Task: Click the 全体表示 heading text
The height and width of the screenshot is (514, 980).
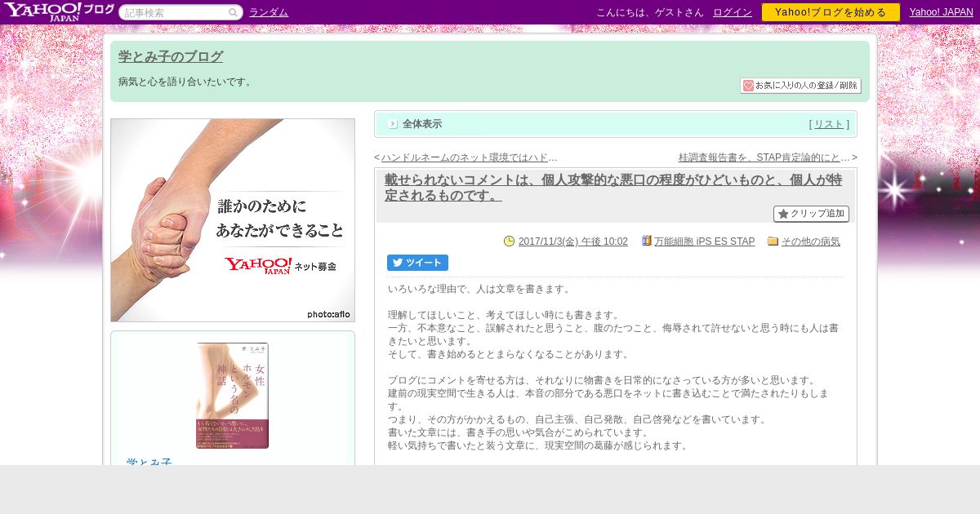Action: [x=422, y=124]
